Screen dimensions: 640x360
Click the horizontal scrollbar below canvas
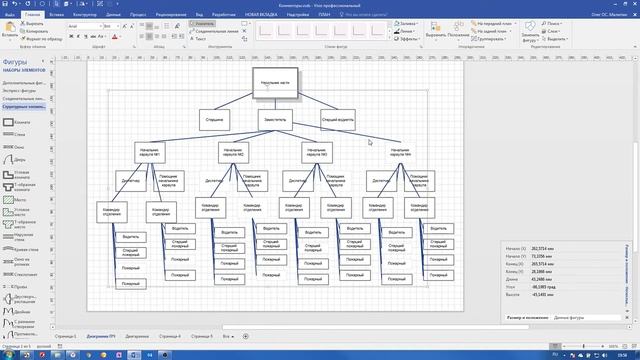pos(376,327)
